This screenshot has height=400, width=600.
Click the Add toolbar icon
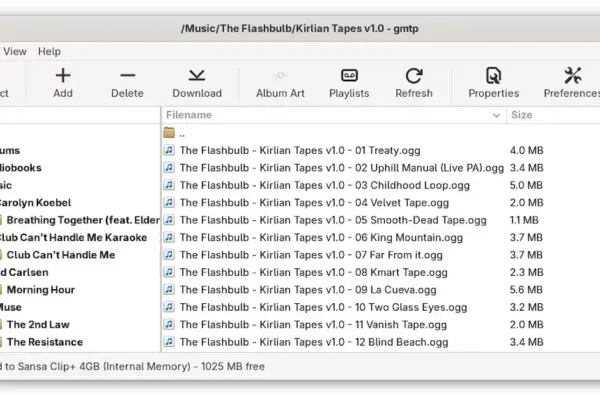click(x=63, y=76)
